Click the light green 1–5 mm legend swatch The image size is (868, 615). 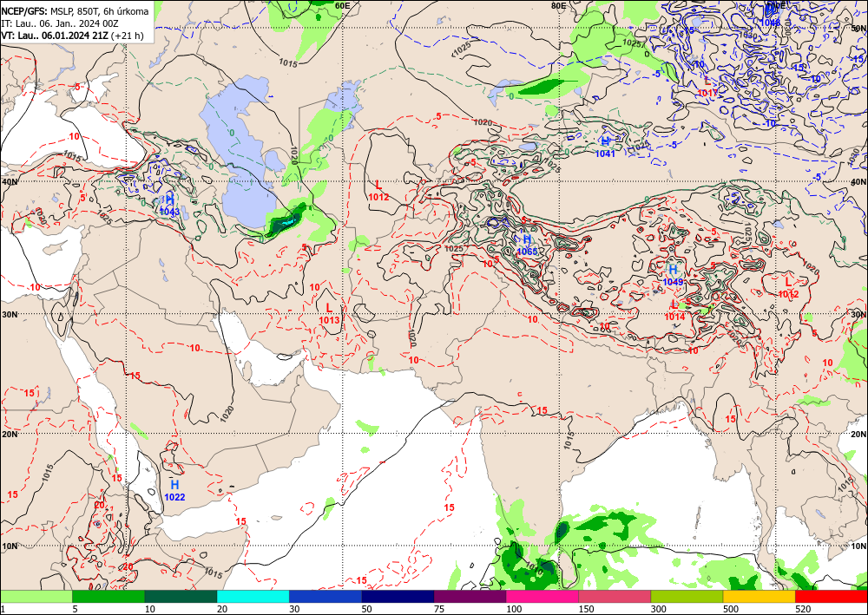36,596
